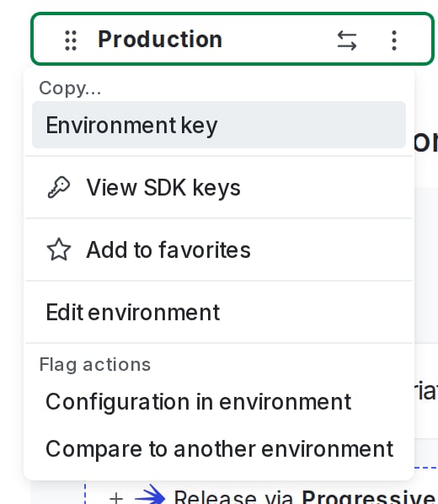Open the Production three-dot overflow menu
Screen dimensions: 438x504
click(394, 40)
